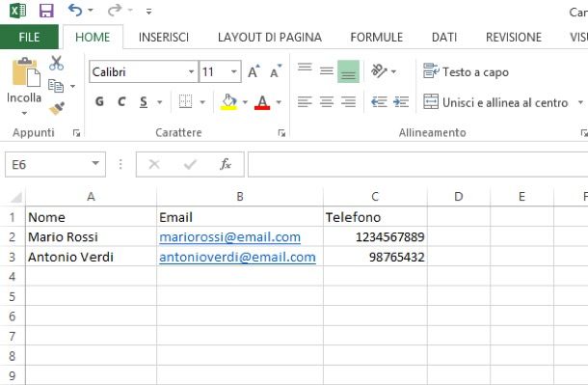Select row 4 header

[13, 277]
